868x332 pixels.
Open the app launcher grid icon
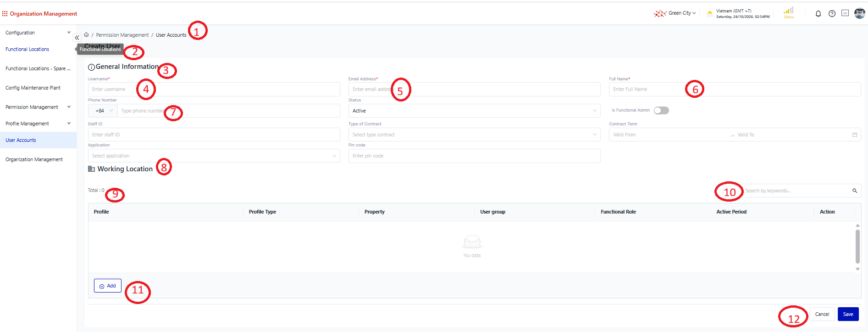tap(5, 14)
